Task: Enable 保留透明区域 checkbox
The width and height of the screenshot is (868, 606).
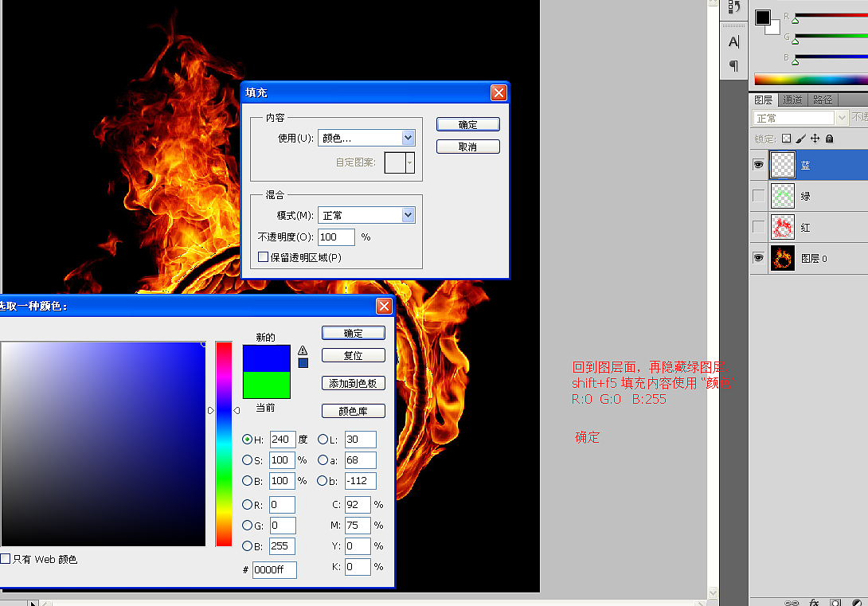Action: pyautogui.click(x=264, y=256)
